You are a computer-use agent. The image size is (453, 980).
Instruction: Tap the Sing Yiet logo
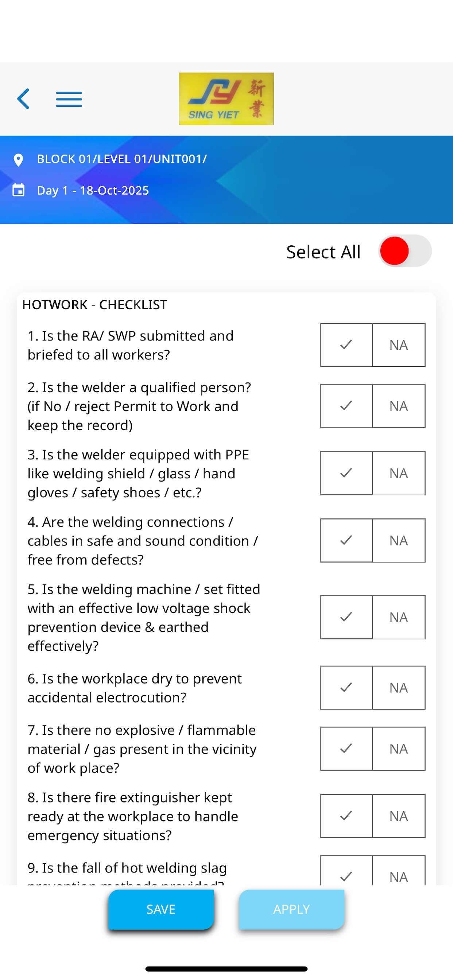(x=226, y=99)
